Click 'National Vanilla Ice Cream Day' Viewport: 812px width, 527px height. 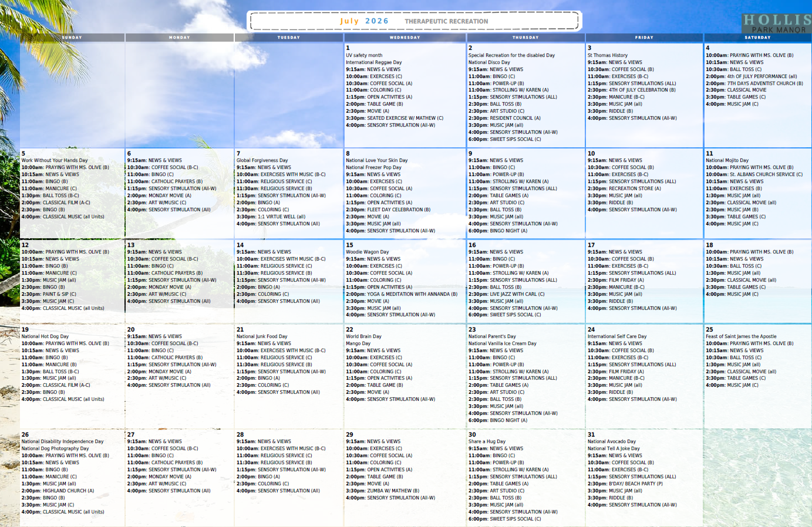tap(503, 343)
